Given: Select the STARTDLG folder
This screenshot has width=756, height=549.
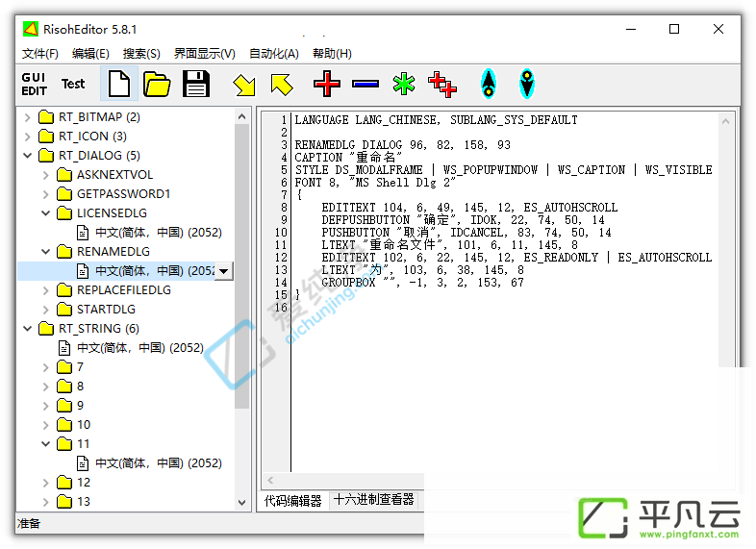Looking at the screenshot, I should click(x=96, y=309).
